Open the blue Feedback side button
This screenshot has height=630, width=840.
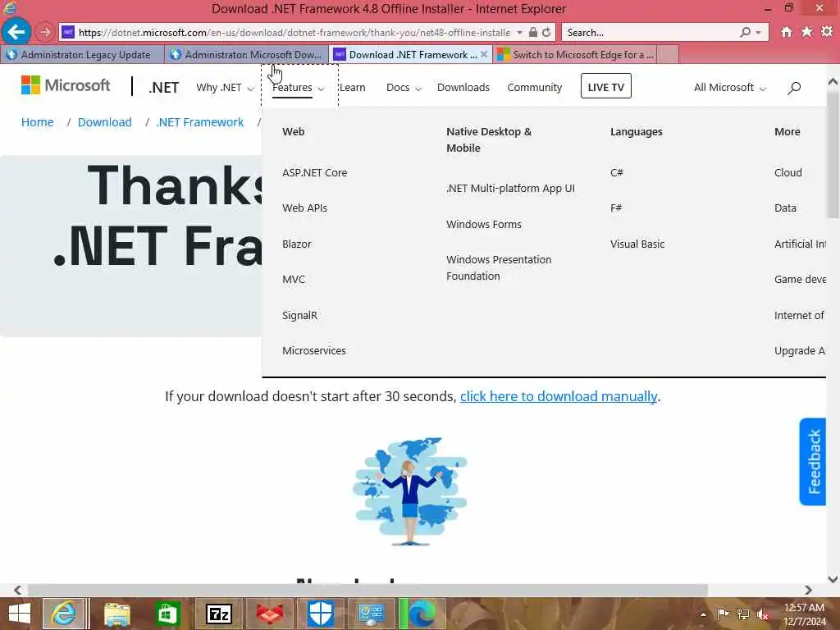(812, 461)
